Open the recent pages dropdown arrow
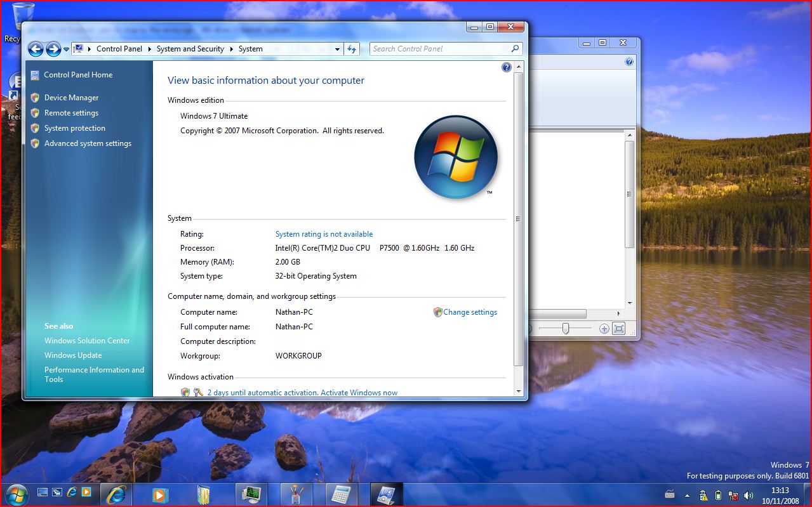 66,49
